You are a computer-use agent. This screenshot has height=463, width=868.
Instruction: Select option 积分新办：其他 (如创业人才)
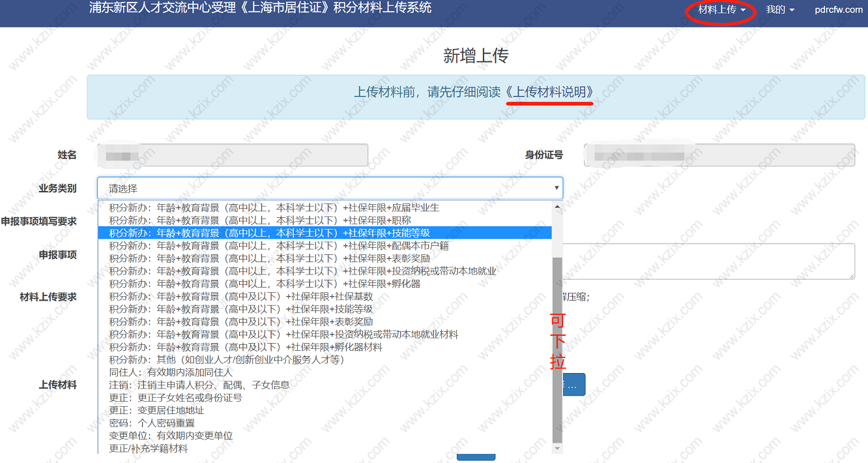pyautogui.click(x=325, y=359)
